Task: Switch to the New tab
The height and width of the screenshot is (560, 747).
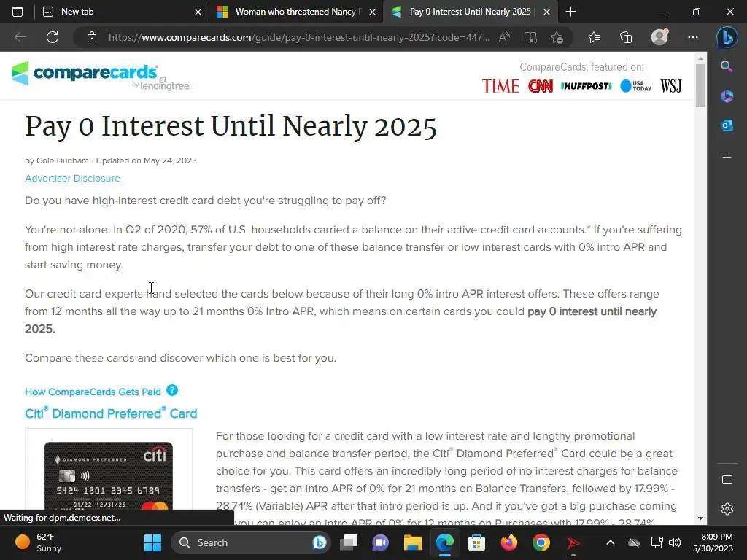Action: pyautogui.click(x=121, y=12)
